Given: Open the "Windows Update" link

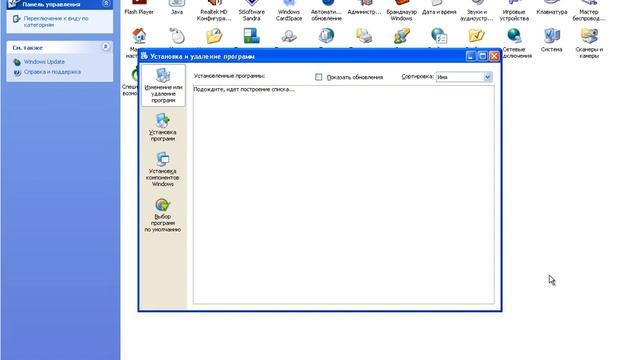Looking at the screenshot, I should [x=44, y=62].
